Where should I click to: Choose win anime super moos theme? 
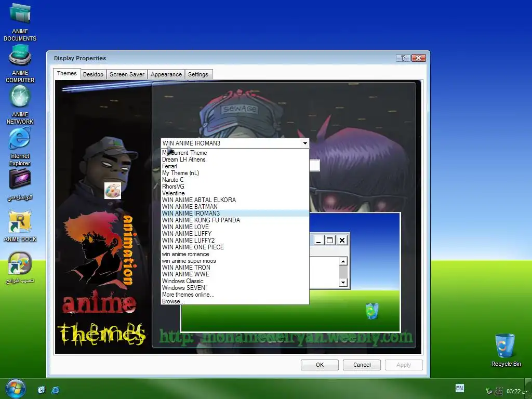click(235, 261)
